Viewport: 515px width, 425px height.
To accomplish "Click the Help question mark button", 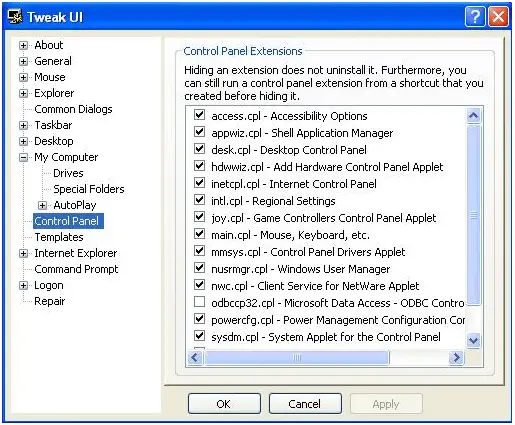I will coord(475,16).
